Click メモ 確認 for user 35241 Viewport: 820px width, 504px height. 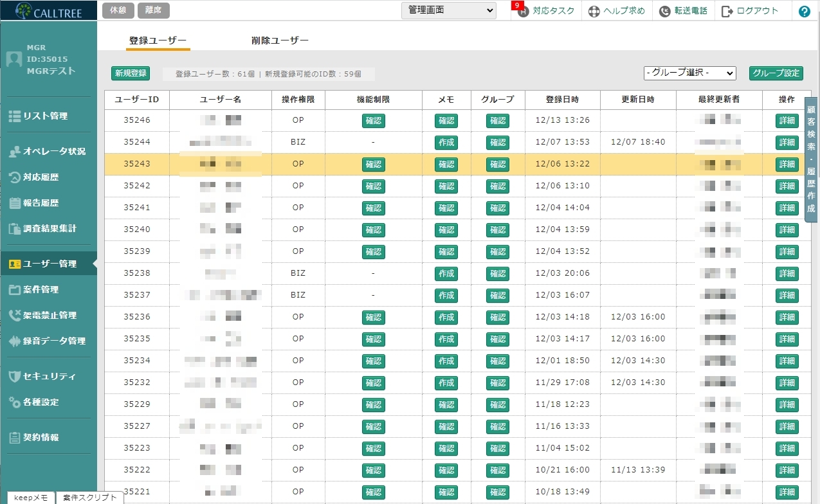pyautogui.click(x=446, y=208)
